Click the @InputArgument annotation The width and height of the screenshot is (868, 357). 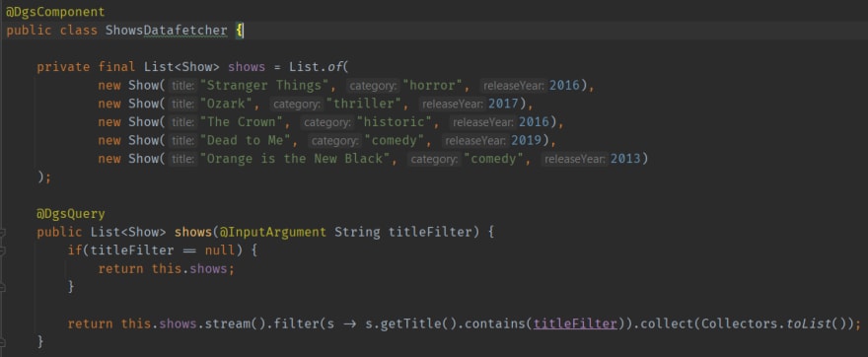(x=273, y=232)
